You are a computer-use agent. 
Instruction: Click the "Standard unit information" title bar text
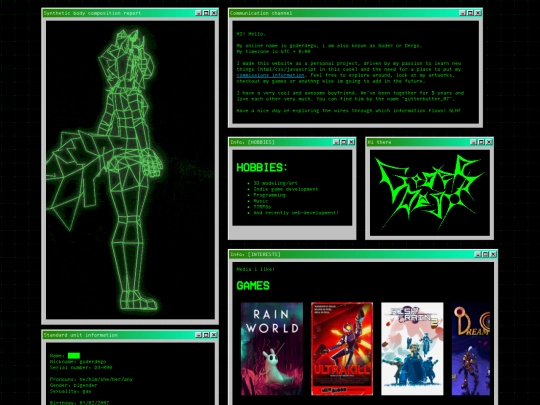(x=81, y=335)
